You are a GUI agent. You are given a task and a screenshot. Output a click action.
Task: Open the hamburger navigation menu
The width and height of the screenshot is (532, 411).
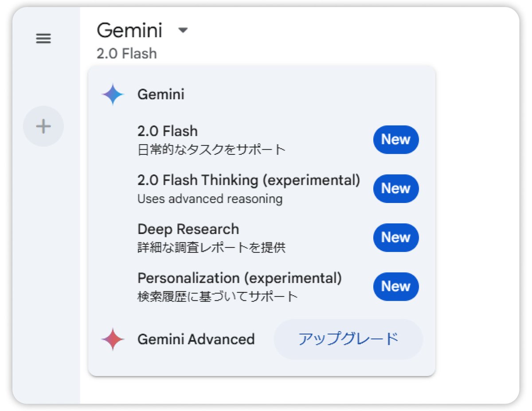pyautogui.click(x=43, y=39)
